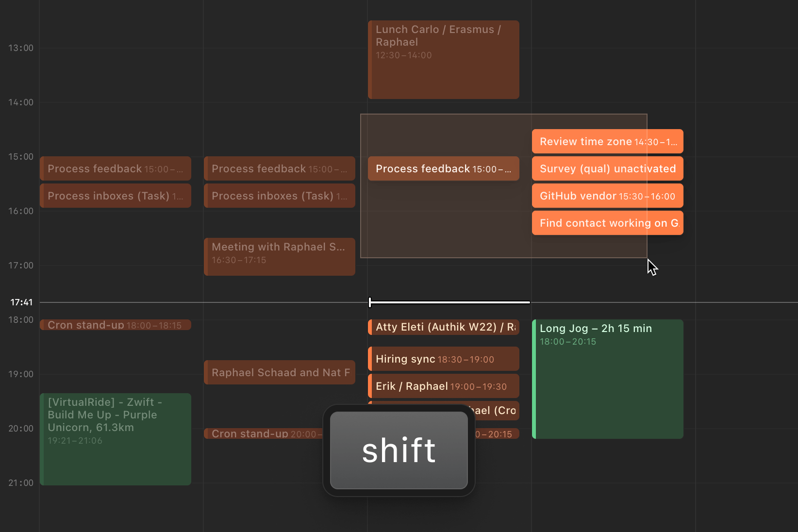
Task: Click the current time marker line handle
Action: point(370,302)
